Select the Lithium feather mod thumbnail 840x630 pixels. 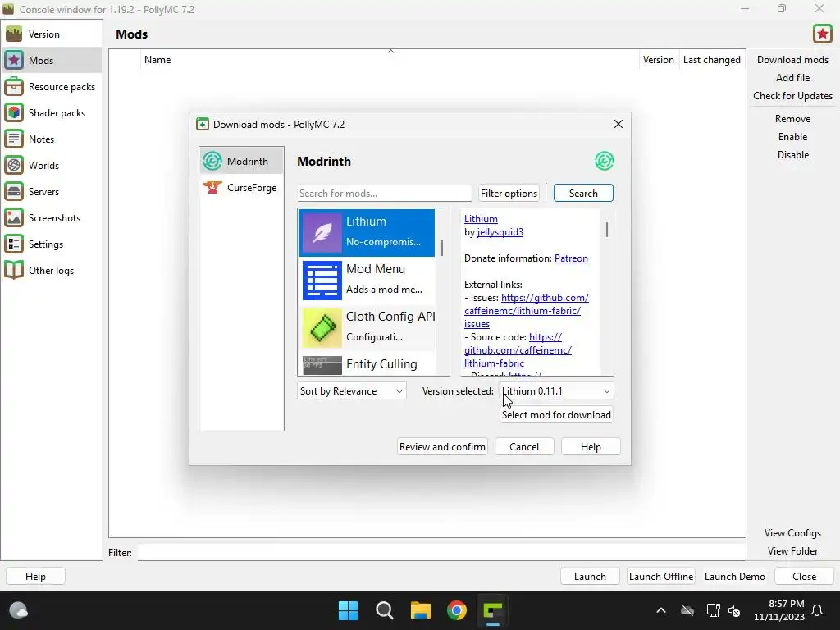pyautogui.click(x=322, y=233)
